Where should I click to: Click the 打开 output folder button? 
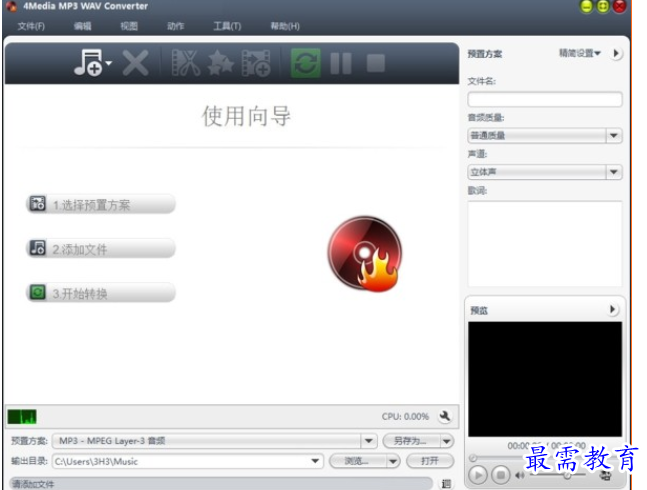click(430, 461)
